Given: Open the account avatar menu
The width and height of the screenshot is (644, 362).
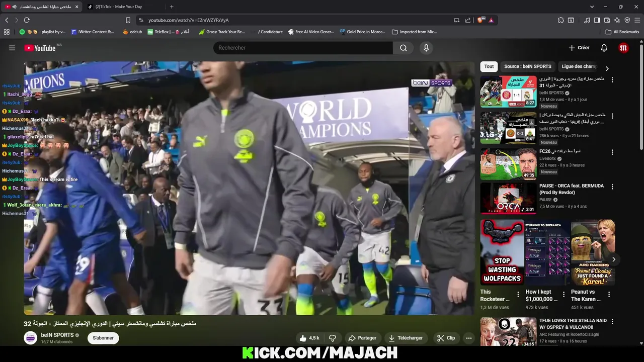Looking at the screenshot, I should [623, 48].
